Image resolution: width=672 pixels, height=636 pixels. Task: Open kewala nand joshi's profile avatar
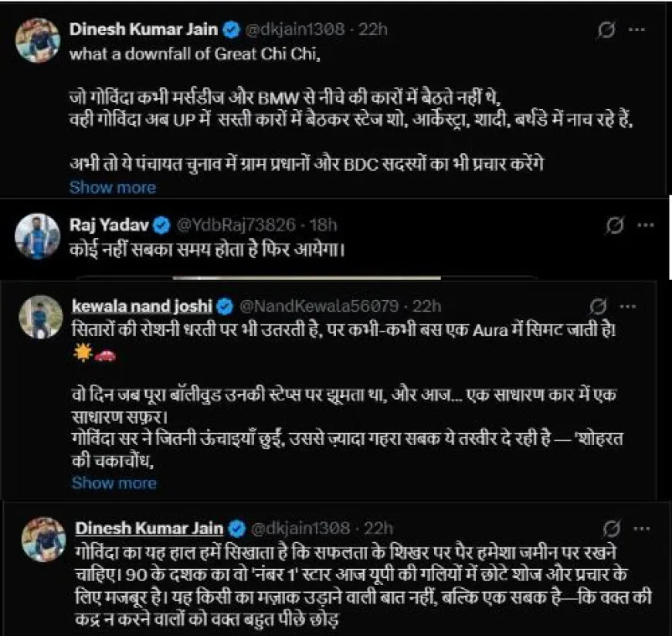40,316
